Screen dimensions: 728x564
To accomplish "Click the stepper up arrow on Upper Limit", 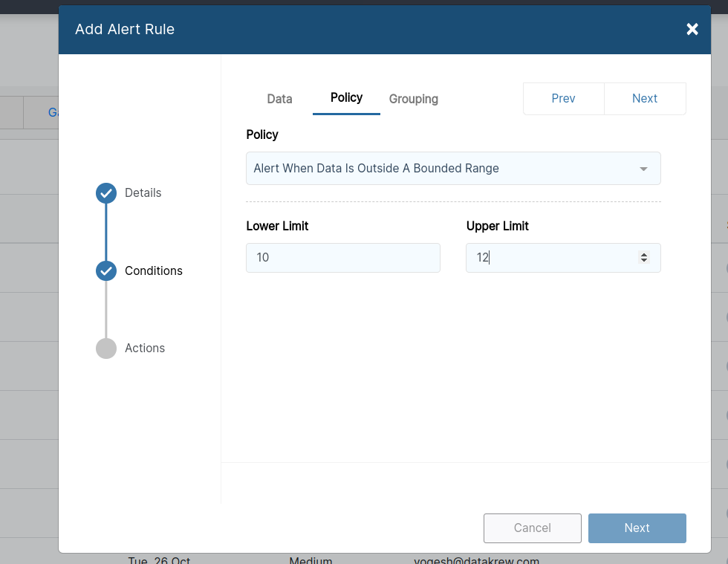I will click(x=644, y=254).
